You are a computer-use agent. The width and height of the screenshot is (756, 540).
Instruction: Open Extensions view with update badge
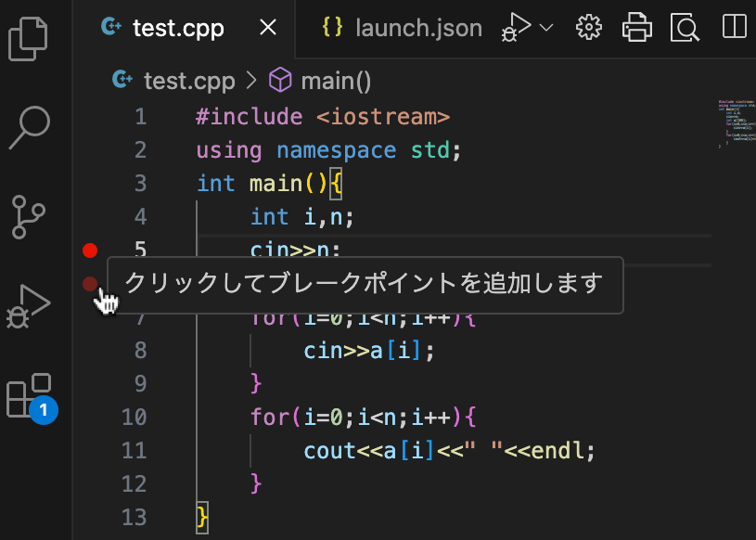coord(30,396)
